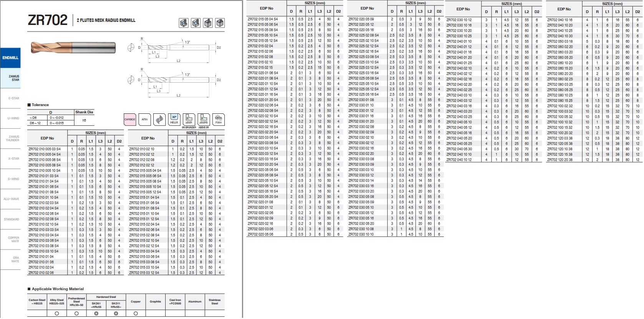Click the upper endmill dimension drawing
The image size is (644, 319).
(x=174, y=50)
